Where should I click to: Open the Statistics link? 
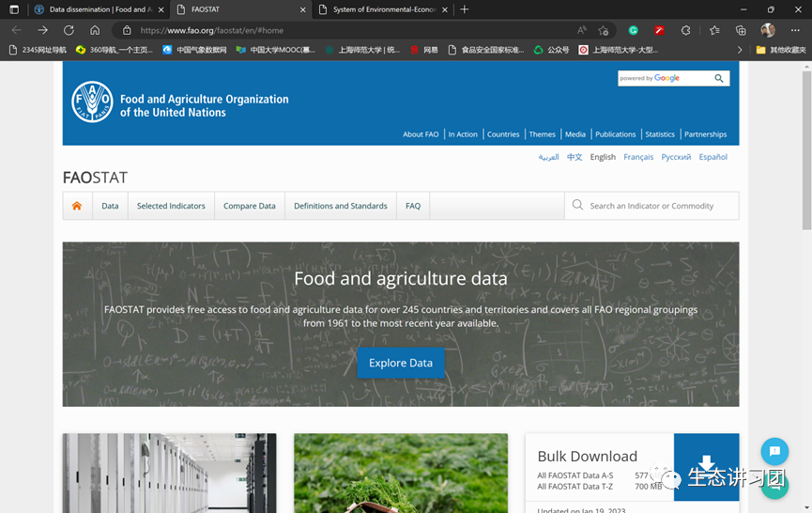point(660,134)
